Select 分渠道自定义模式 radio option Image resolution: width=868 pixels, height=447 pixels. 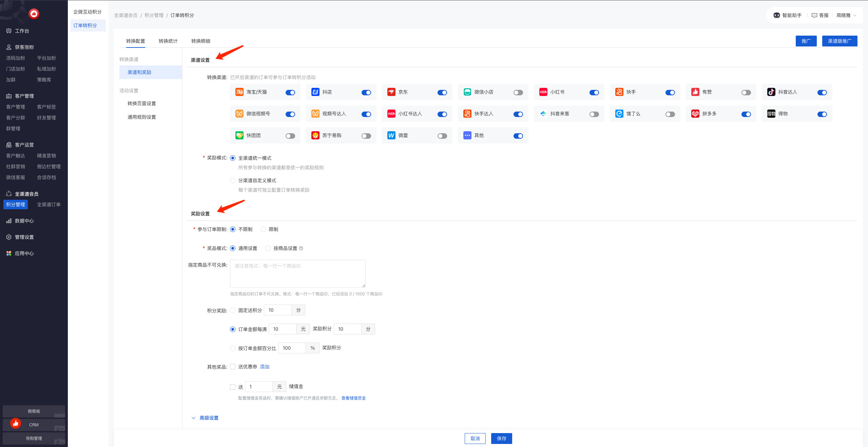pos(233,180)
